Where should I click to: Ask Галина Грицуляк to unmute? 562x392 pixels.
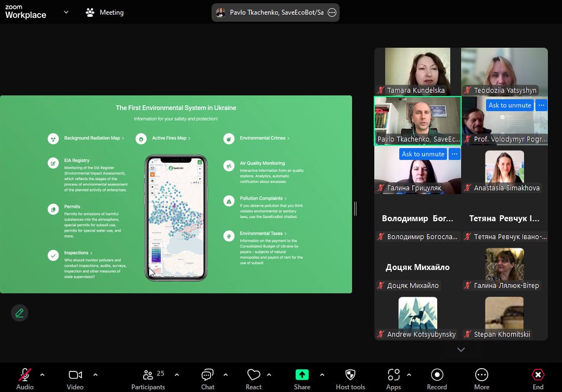(423, 154)
